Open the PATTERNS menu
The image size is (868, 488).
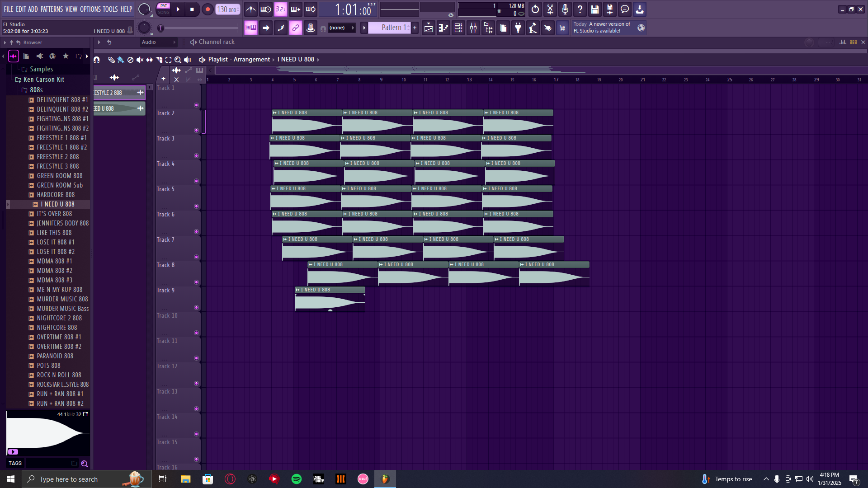point(52,9)
